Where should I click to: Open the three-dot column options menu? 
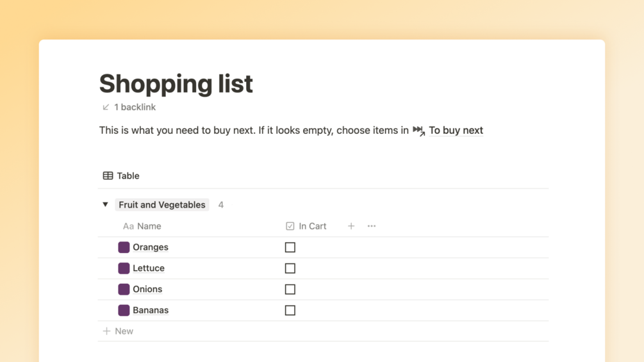coord(372,226)
